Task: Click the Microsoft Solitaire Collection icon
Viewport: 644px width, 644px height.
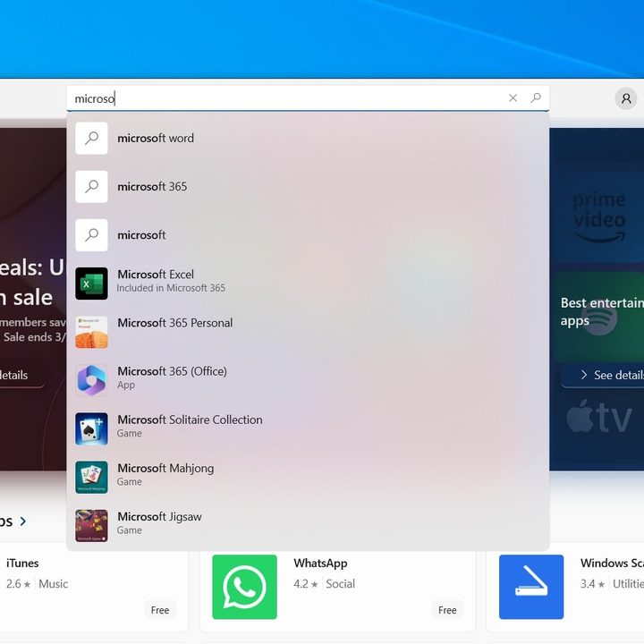Action: [91, 428]
